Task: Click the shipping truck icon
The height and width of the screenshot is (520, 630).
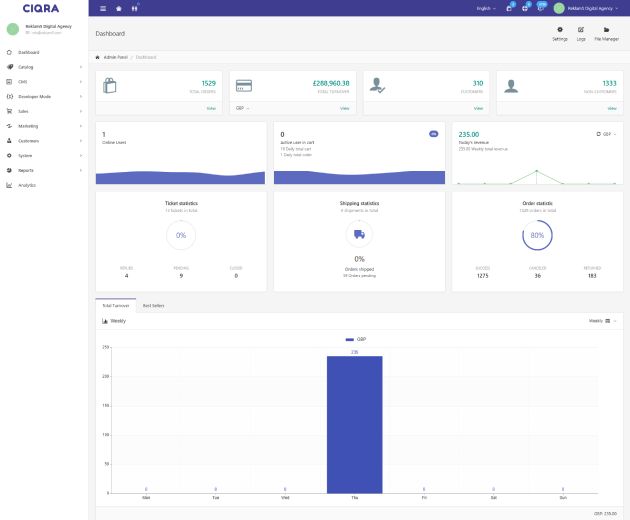Action: 359,235
